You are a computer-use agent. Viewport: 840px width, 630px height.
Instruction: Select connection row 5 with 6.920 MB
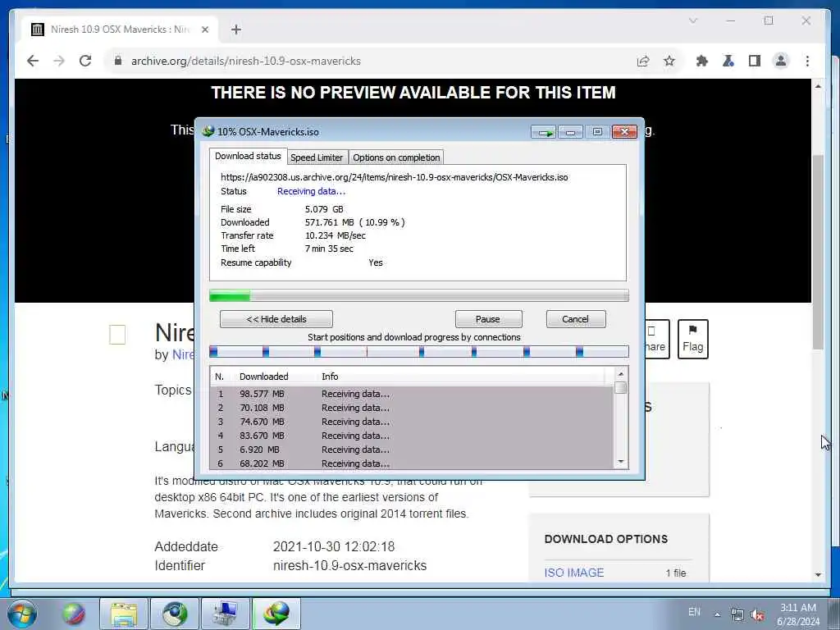coord(412,450)
